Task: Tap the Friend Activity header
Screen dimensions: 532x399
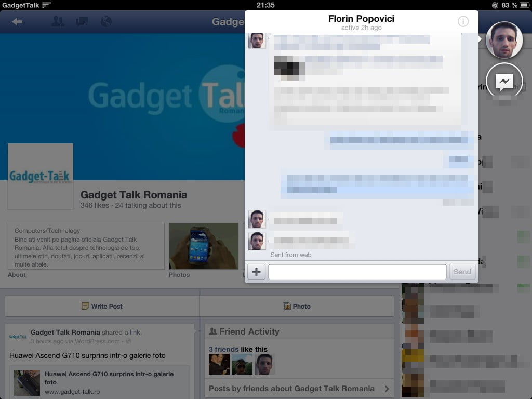Action: [244, 331]
